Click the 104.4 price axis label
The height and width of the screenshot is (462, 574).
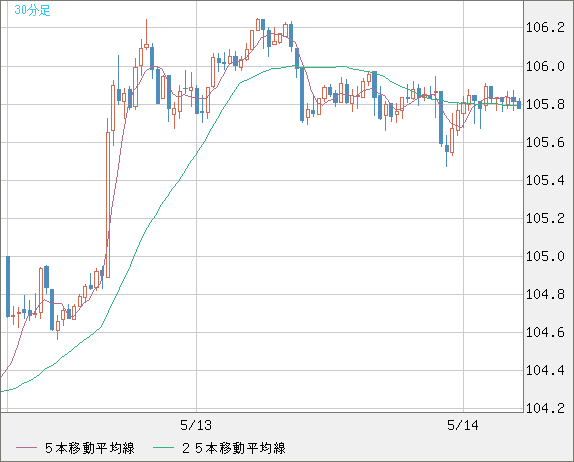click(x=545, y=370)
